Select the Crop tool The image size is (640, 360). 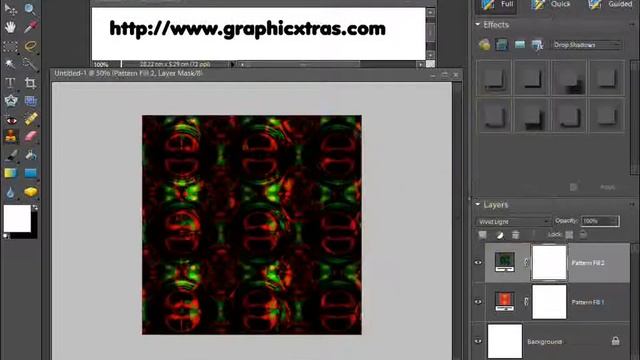(x=30, y=83)
